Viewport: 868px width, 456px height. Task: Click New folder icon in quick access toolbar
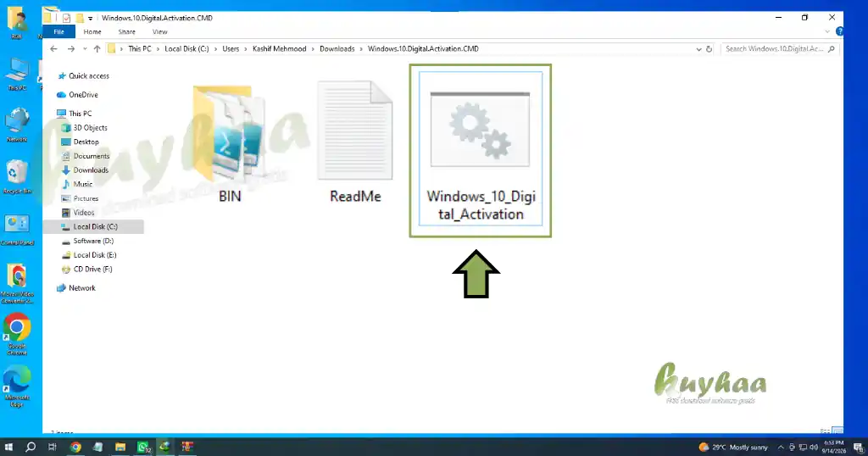80,18
